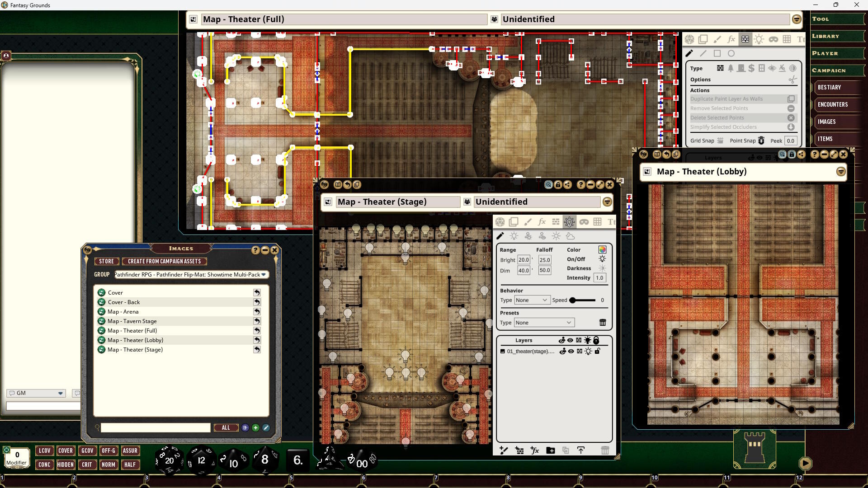
Task: Pick the terrain tree occluder type
Action: click(731, 68)
